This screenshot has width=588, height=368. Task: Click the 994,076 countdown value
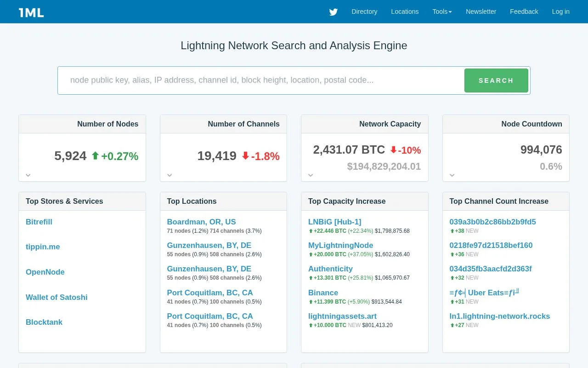click(541, 149)
